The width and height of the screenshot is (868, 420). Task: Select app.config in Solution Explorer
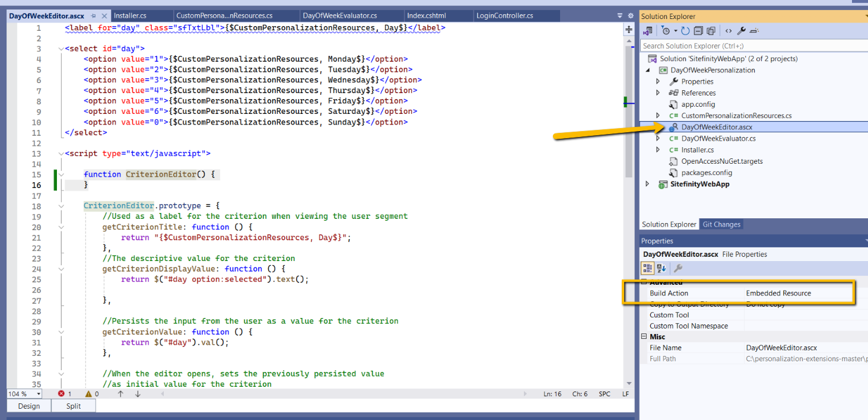pyautogui.click(x=698, y=104)
